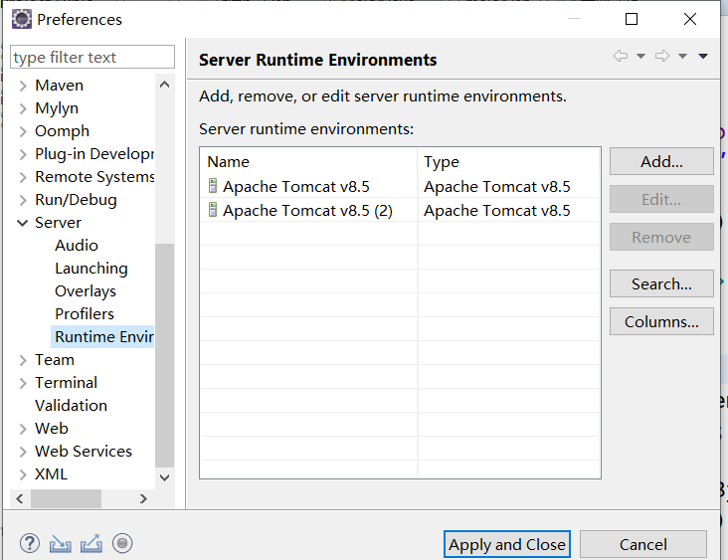The width and height of the screenshot is (728, 560).
Task: Sort by the Type column header
Action: (508, 161)
